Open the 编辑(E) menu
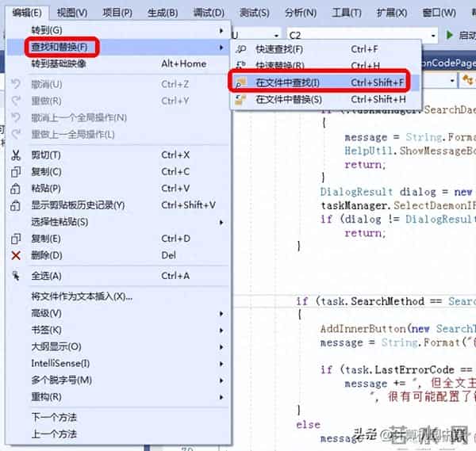Viewport: 476px width, 451px height. pos(27,13)
